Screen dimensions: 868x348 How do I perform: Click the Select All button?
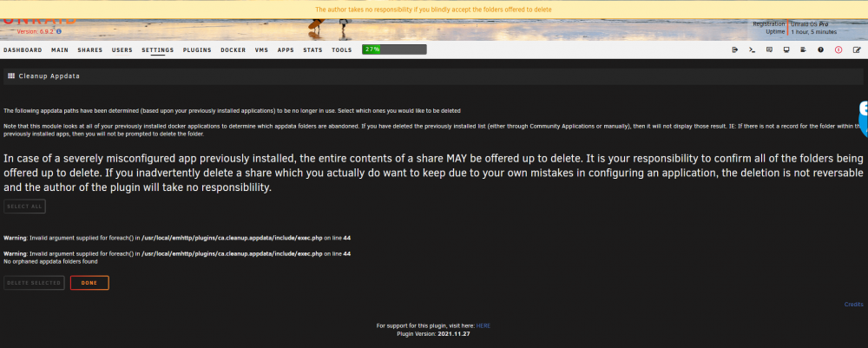pyautogui.click(x=24, y=207)
